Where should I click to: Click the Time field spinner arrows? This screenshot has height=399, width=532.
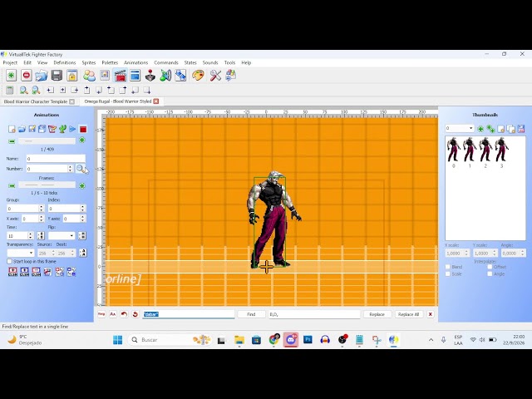tap(31, 235)
